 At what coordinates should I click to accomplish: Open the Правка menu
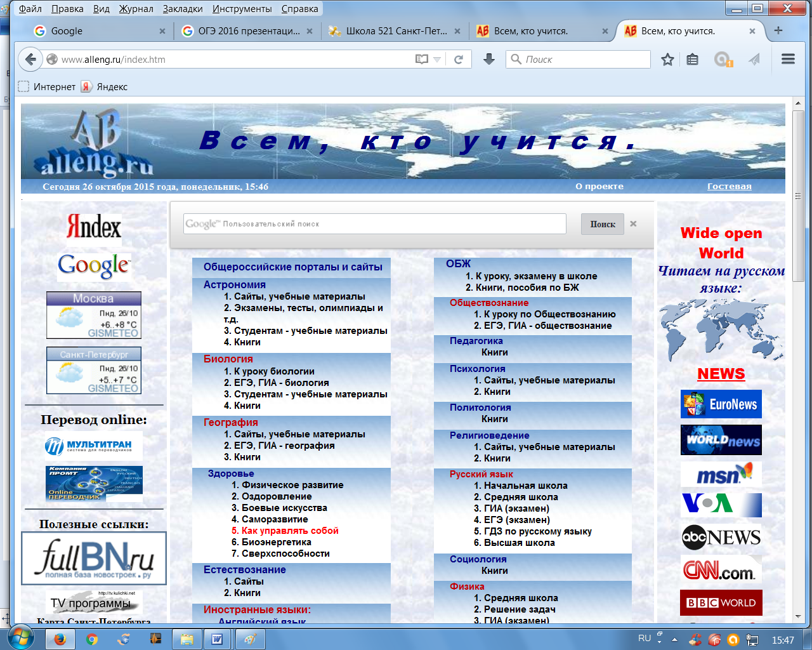(x=67, y=8)
